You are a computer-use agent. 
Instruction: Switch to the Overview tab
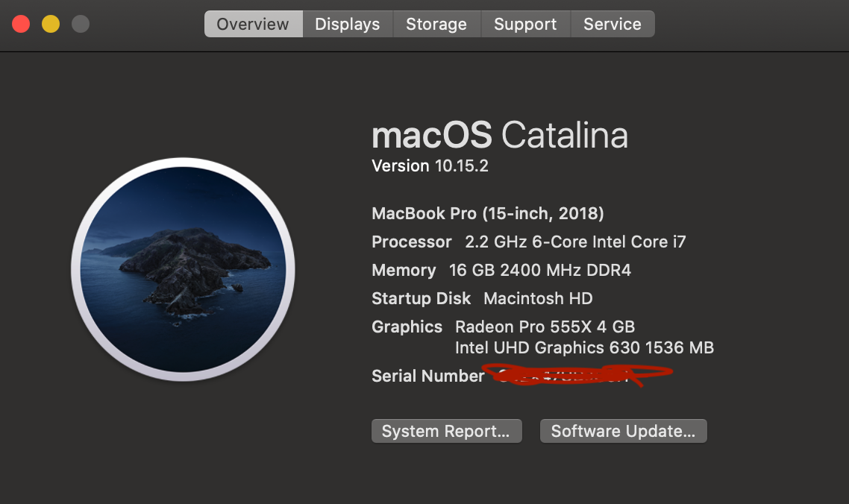(x=253, y=24)
